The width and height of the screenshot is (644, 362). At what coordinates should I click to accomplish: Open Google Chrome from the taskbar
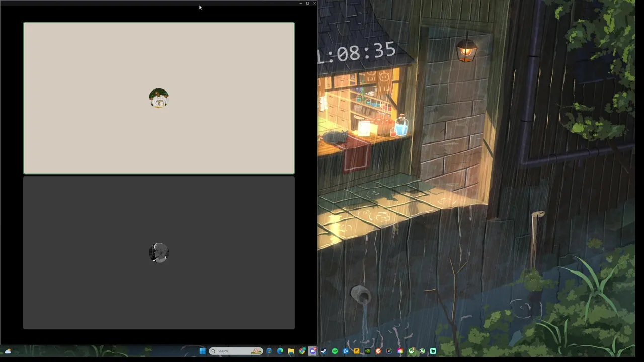(x=302, y=351)
